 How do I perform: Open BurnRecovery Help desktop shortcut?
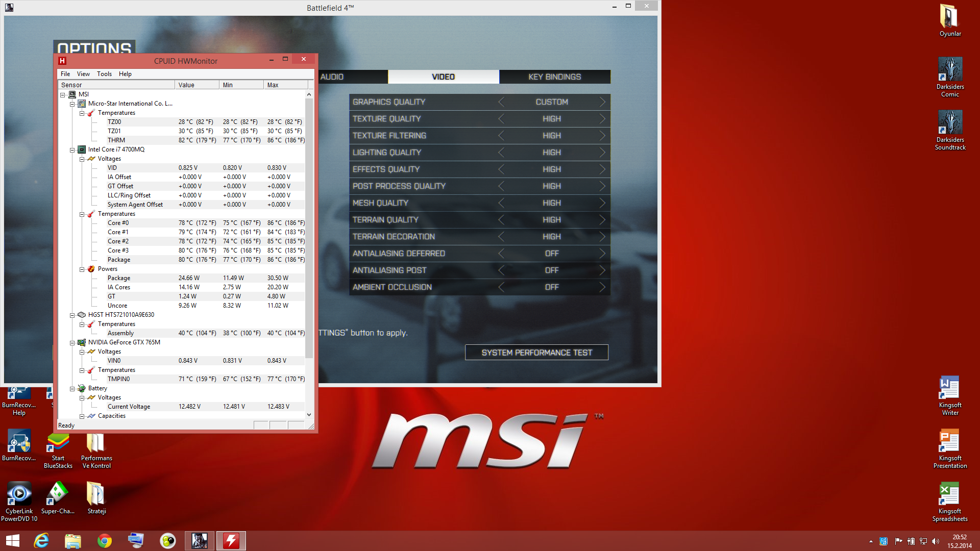[x=19, y=400]
